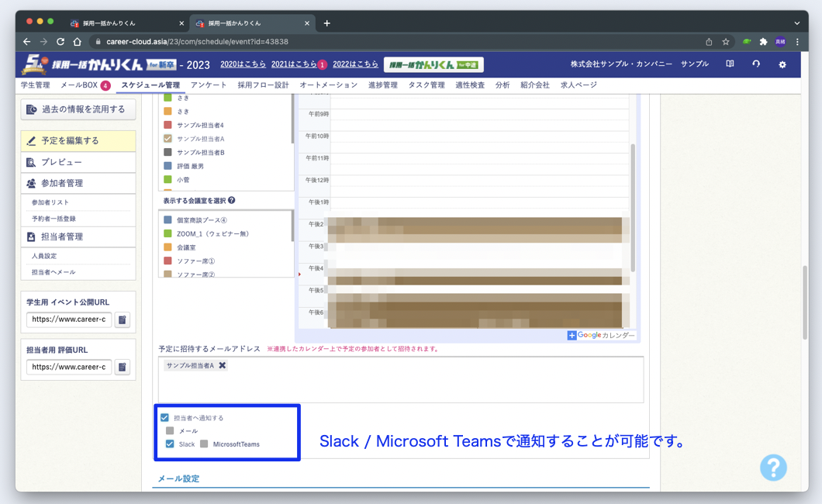Add to Google Calendar via plus button
This screenshot has height=504, width=822.
point(572,335)
